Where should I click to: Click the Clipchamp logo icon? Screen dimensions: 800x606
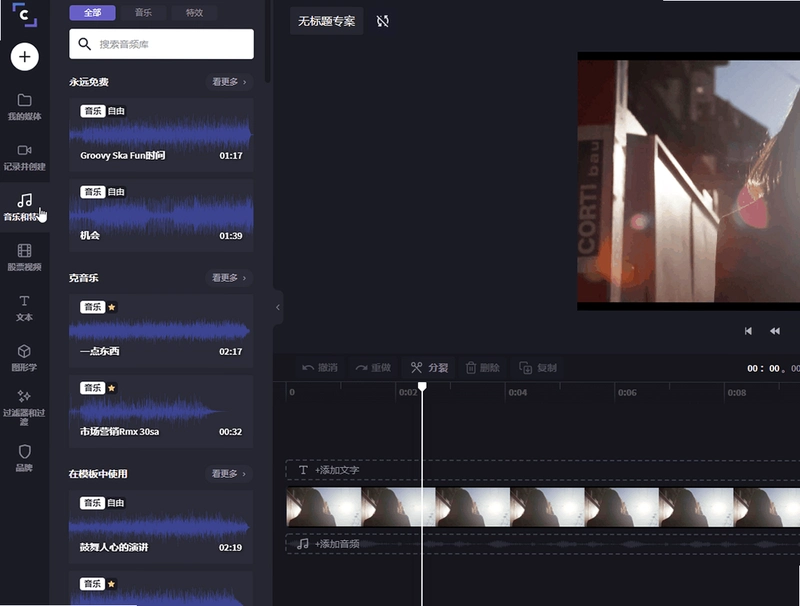(x=24, y=14)
